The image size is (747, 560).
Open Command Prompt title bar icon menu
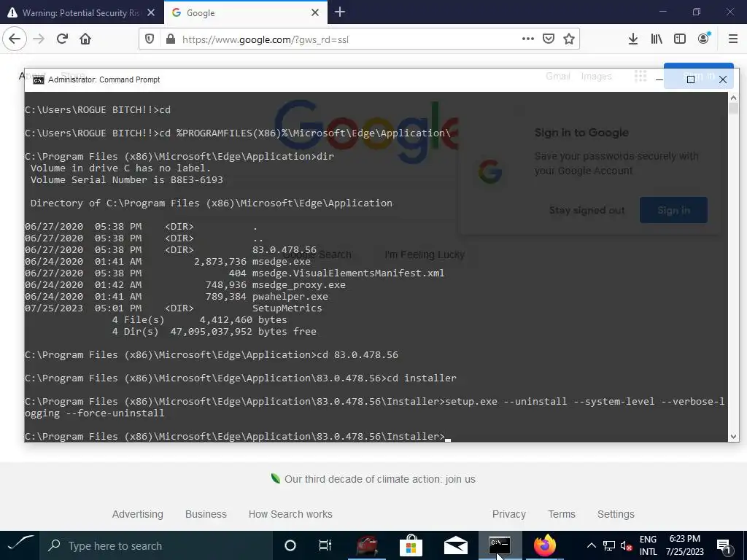(x=39, y=79)
